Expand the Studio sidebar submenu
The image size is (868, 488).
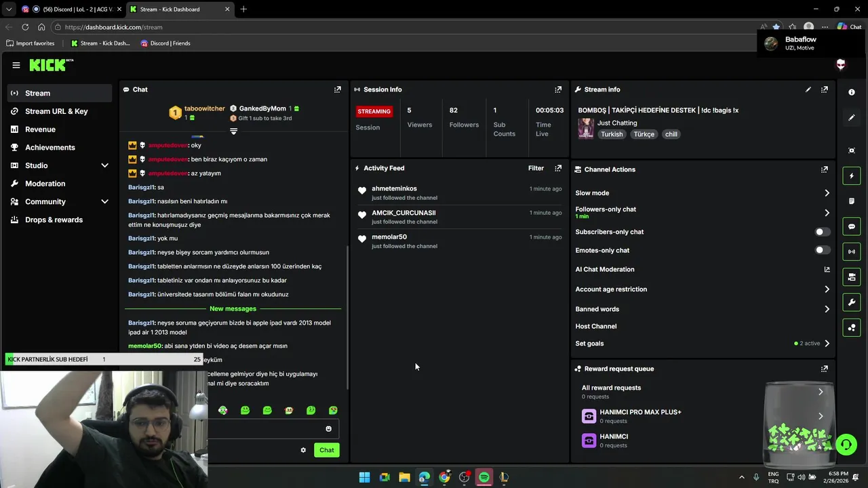(104, 165)
